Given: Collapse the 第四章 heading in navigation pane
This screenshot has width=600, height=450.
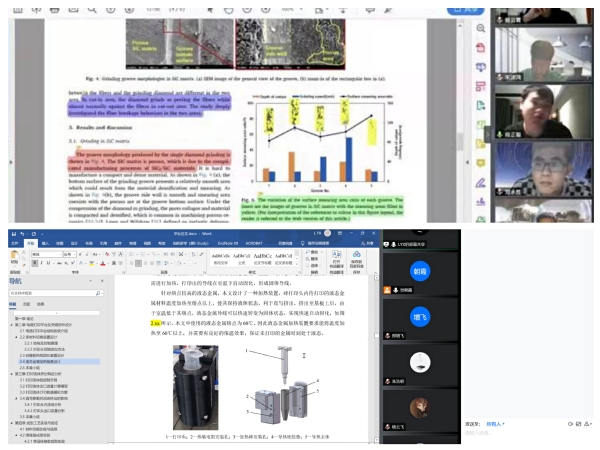Looking at the screenshot, I should (x=11, y=423).
